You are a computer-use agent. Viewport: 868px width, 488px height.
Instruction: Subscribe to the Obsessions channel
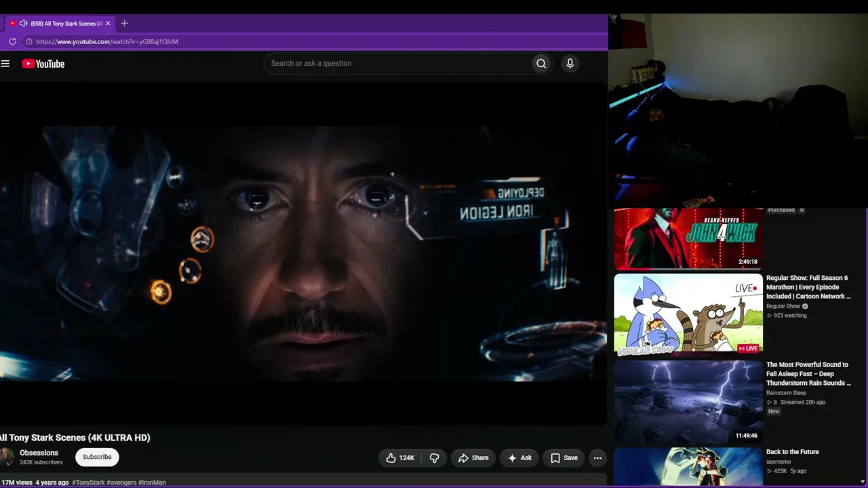[x=97, y=457]
